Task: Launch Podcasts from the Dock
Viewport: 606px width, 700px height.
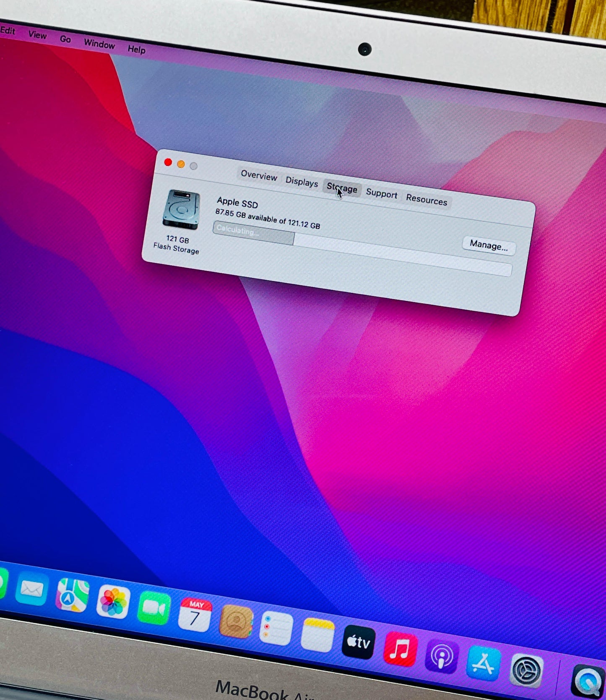Action: (x=442, y=657)
